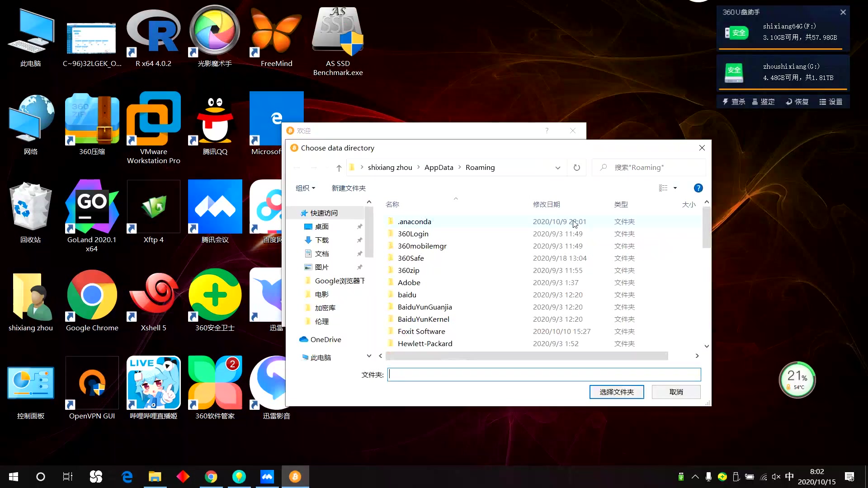Go up one folder level in dialog

[x=339, y=168]
